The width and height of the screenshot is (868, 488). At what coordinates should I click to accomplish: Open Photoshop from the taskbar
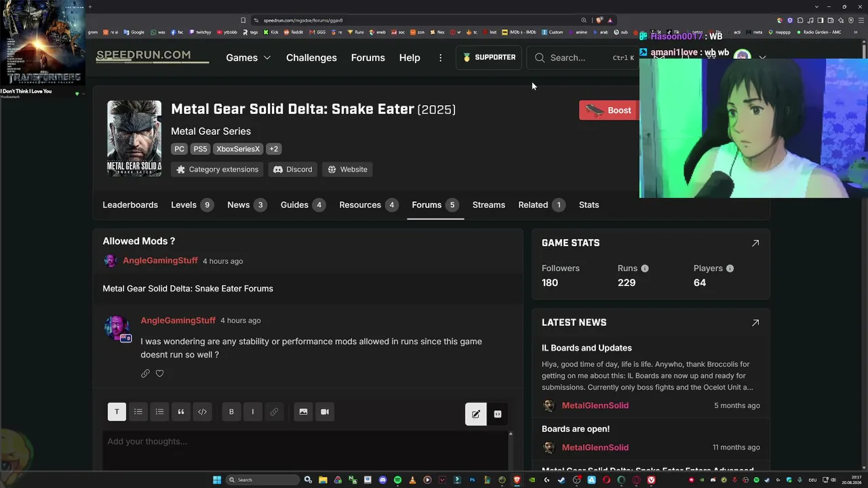(x=472, y=480)
